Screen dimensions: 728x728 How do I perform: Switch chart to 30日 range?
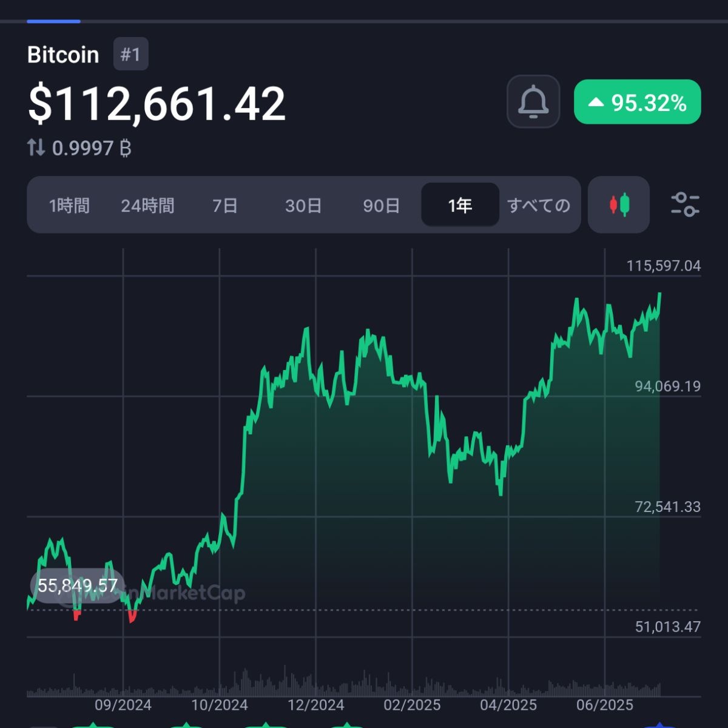(303, 206)
